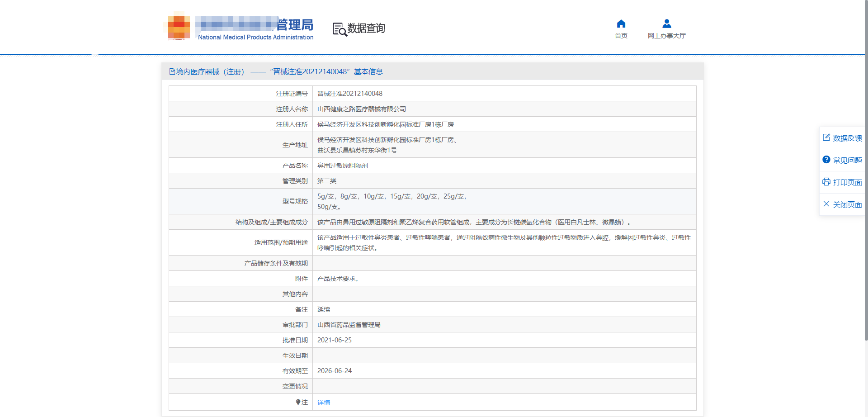
Task: Click the 关闭页面 X icon
Action: [x=826, y=204]
